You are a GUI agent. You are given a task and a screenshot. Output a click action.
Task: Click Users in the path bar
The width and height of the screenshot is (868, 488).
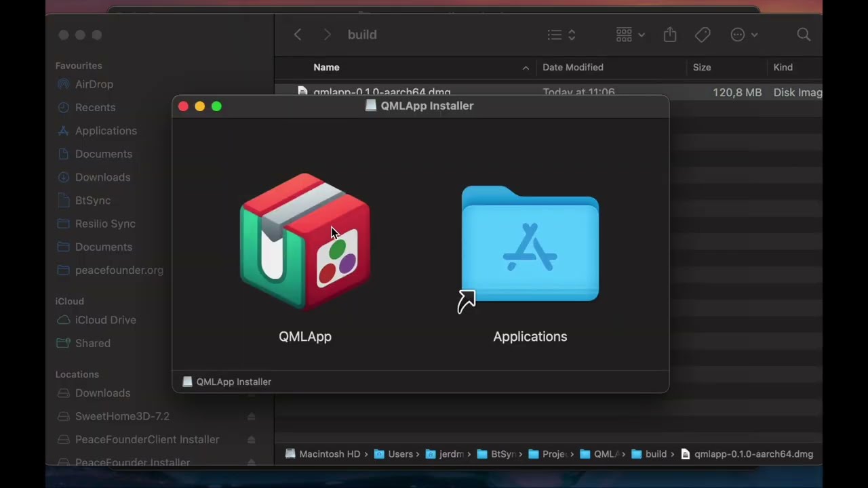[394, 454]
